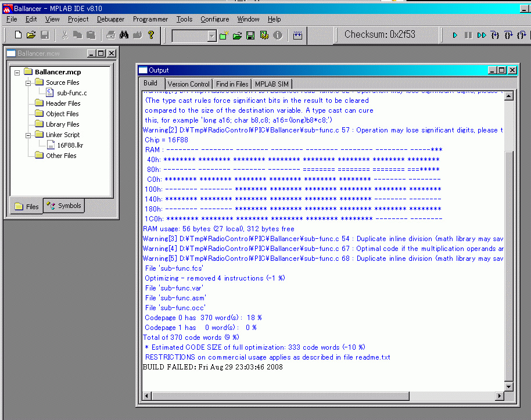This screenshot has width=531, height=420.
Task: Switch to the Build output tab
Action: tap(150, 83)
